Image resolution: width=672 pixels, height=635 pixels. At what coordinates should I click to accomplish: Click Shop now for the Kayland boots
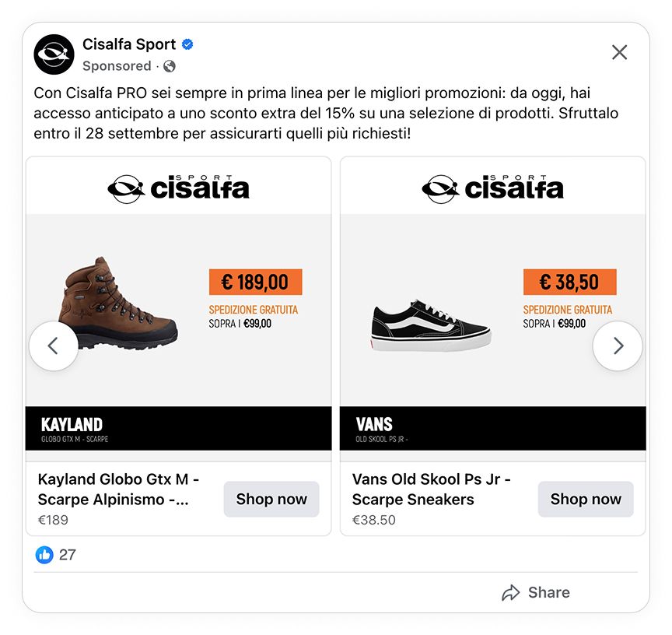click(x=271, y=499)
